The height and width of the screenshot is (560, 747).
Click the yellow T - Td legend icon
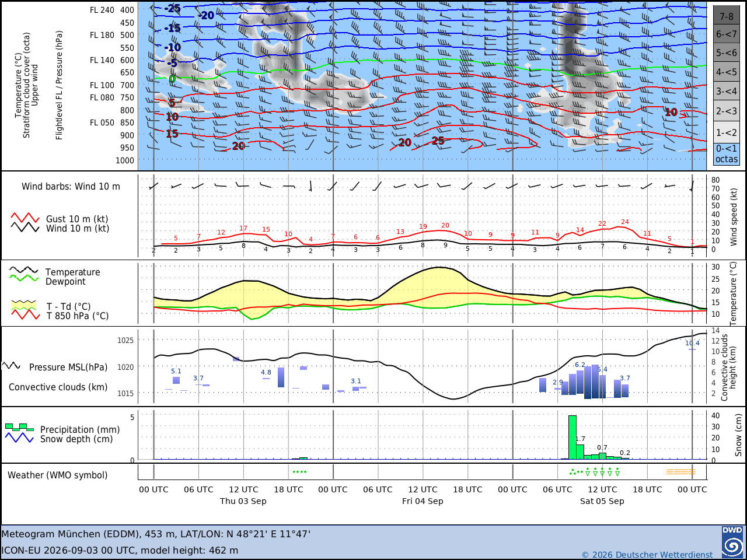point(24,305)
